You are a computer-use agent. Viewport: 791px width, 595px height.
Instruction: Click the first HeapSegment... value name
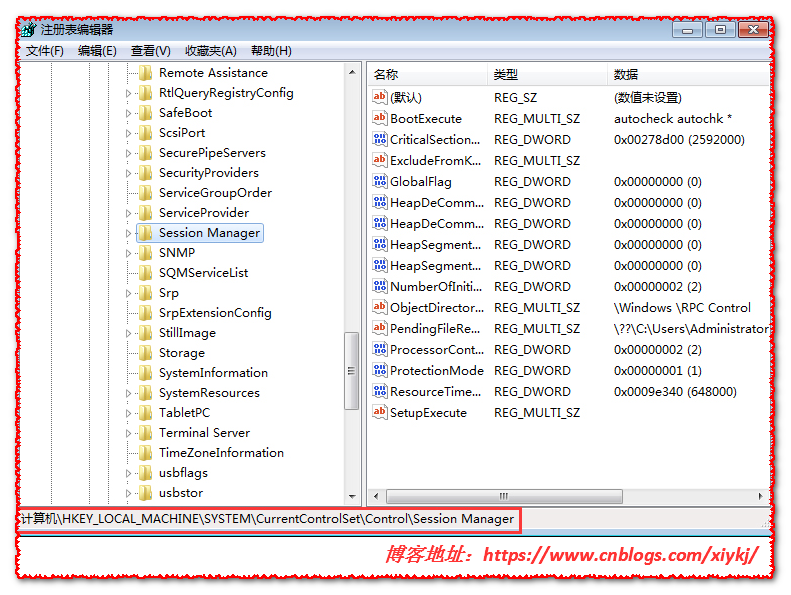pos(435,244)
